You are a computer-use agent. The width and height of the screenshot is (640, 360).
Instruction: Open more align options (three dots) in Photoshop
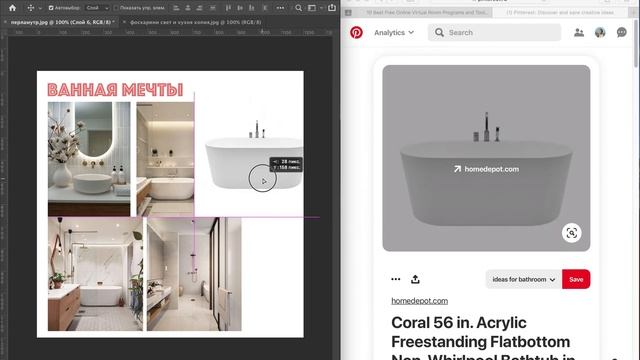tap(280, 8)
